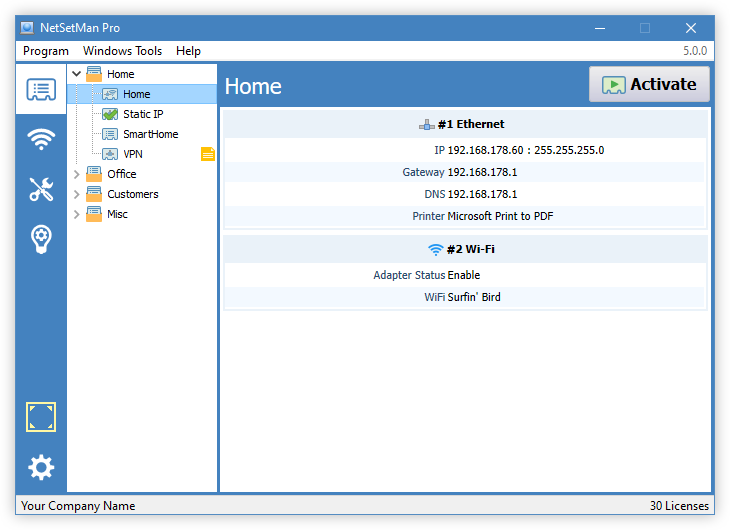Select the top-level Home group label
The width and height of the screenshot is (730, 530).
(121, 74)
